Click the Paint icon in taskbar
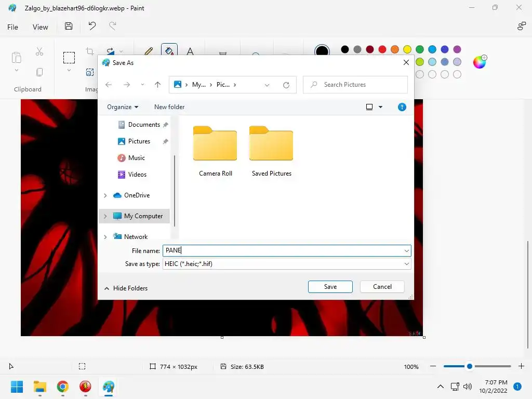Viewport: 532px width, 399px height. [x=108, y=387]
